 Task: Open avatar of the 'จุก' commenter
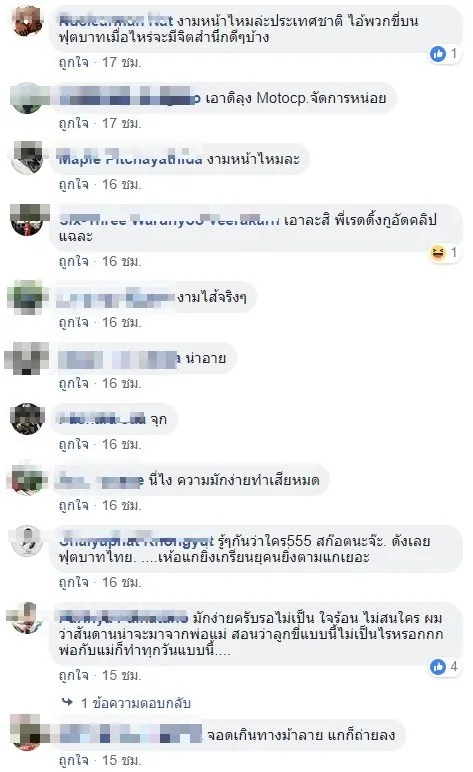tap(27, 419)
